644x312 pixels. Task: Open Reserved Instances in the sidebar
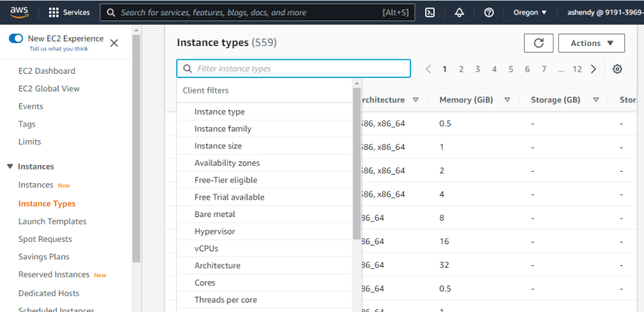click(54, 274)
